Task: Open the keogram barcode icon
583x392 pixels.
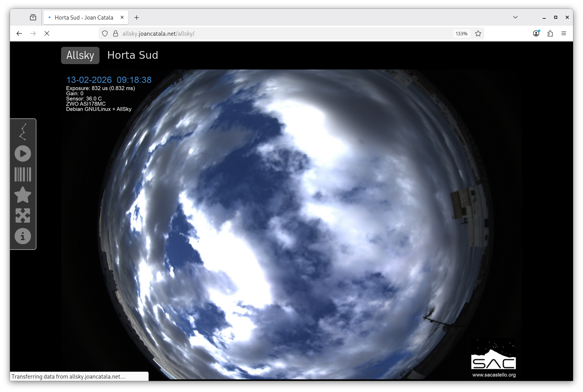Action: coord(23,174)
